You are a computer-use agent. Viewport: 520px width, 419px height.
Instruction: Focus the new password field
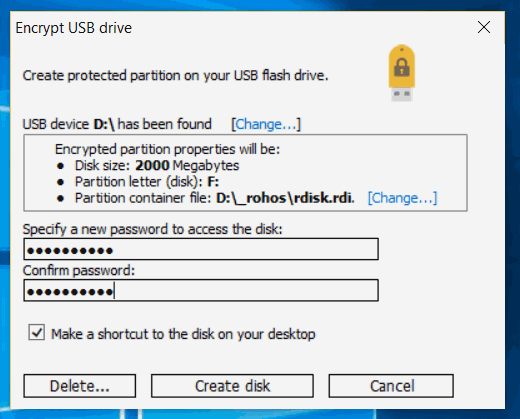201,249
